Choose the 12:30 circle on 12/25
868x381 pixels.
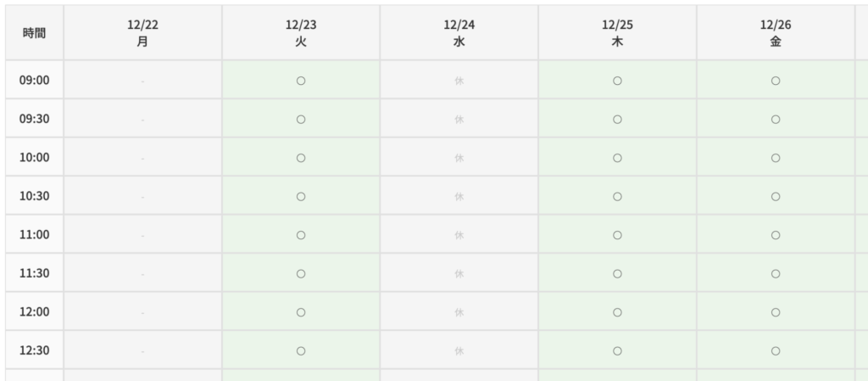pyautogui.click(x=617, y=350)
